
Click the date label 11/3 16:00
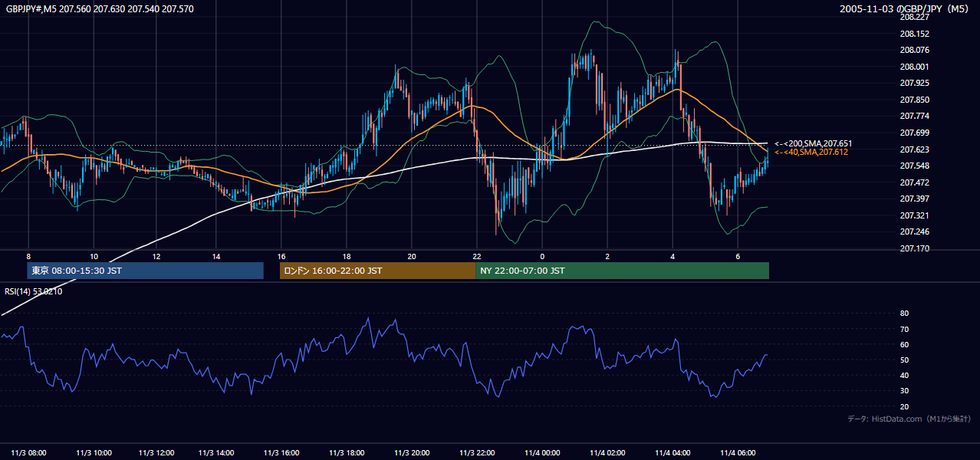281,452
